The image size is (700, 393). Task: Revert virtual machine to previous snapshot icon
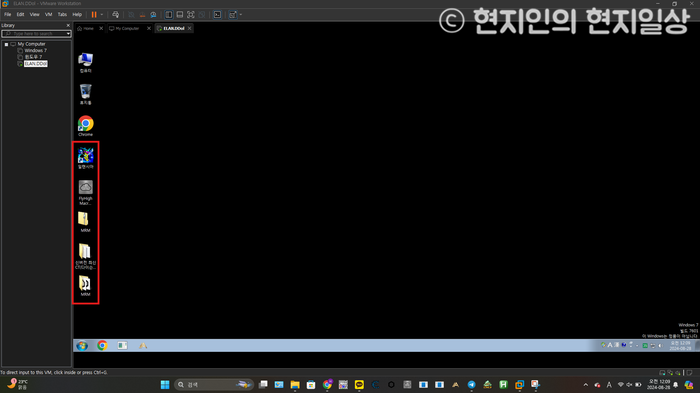142,15
